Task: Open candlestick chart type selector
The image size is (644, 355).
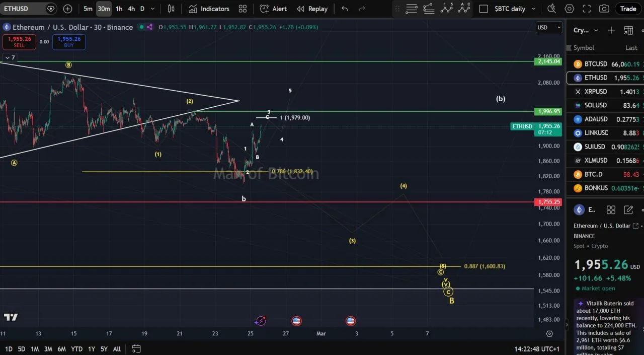Action: (x=171, y=9)
